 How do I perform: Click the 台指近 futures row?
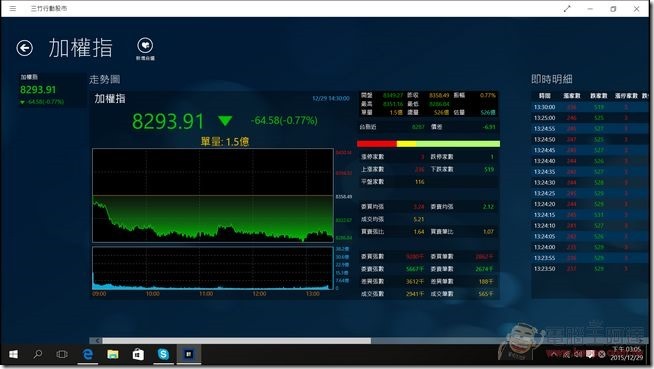point(428,127)
